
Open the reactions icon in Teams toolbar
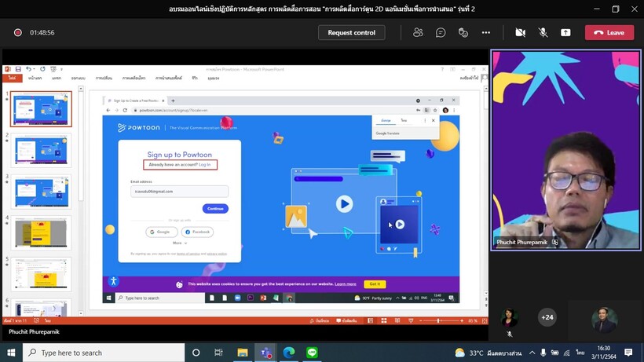463,32
